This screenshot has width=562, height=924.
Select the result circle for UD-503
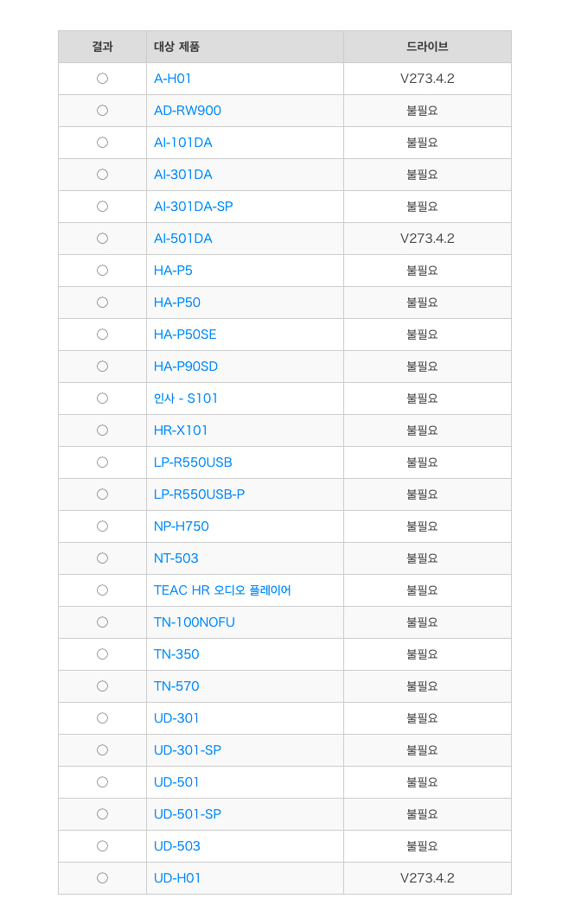click(103, 846)
